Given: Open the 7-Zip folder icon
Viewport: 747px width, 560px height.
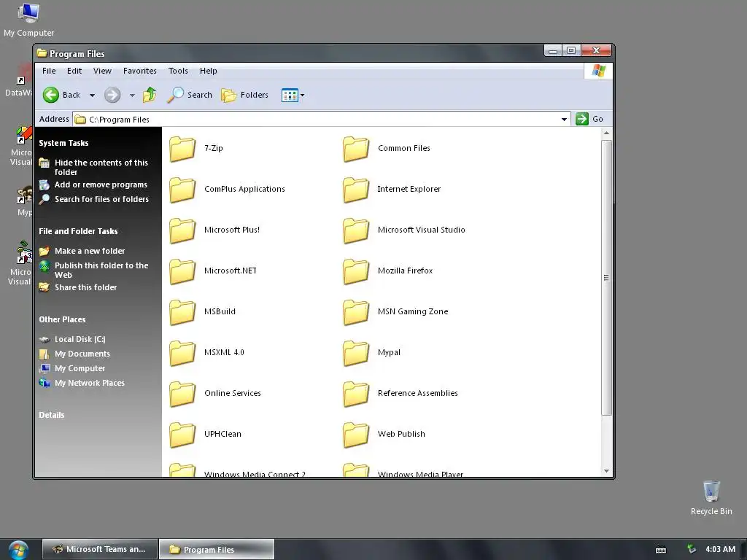Looking at the screenshot, I should [x=182, y=148].
